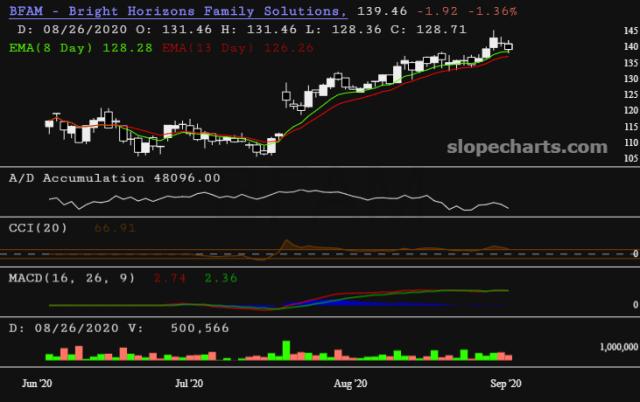Image resolution: width=640 pixels, height=402 pixels.
Task: Click the green MACD signal value 2.36
Action: [x=223, y=276]
